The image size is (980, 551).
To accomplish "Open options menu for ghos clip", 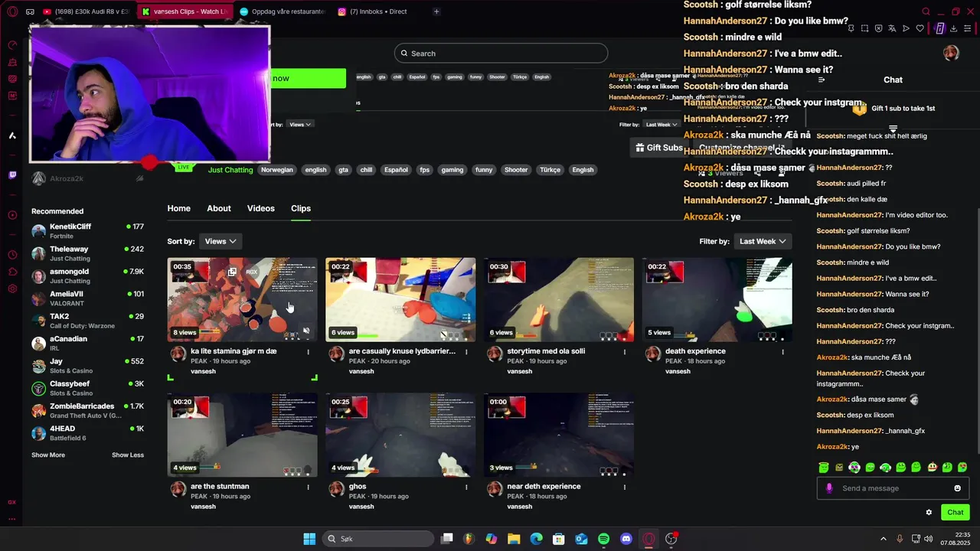I will tap(466, 487).
